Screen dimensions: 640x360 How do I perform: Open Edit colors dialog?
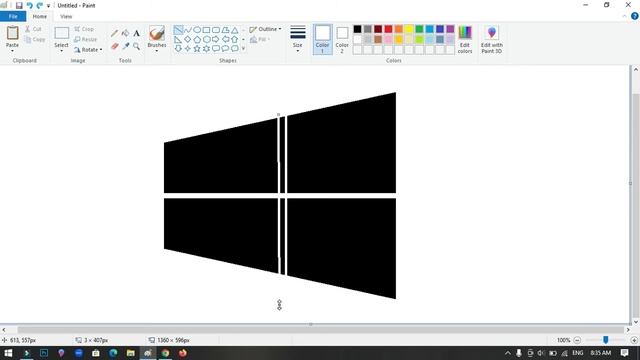(465, 40)
